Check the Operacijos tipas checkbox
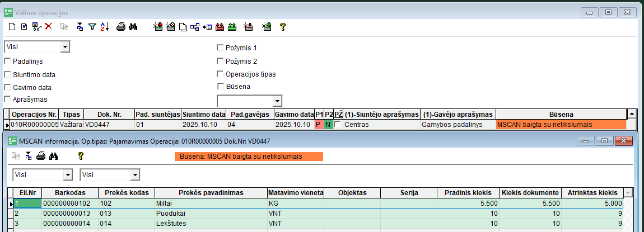Viewport: 644px width, 232px height. pos(220,74)
